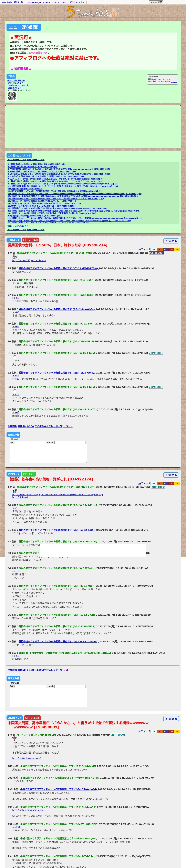This screenshot has width=186, height=868.
Task: Open 掲示板一覧 in top navigation
Action: tap(19, 2)
